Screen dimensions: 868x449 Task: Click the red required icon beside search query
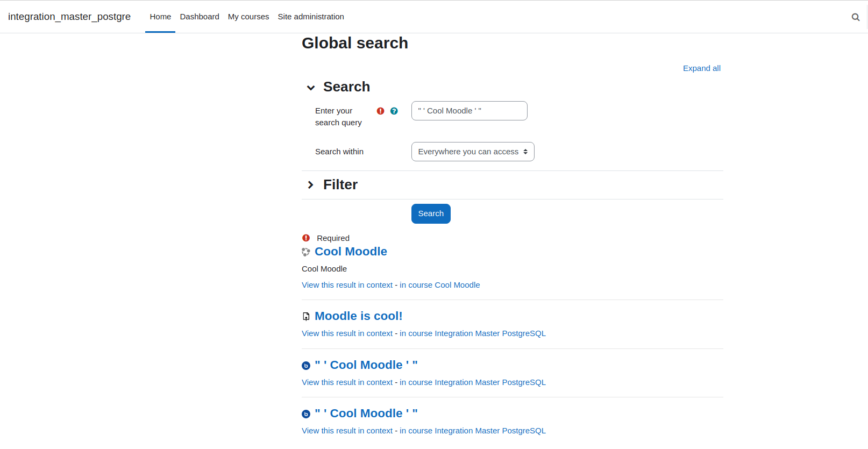coord(381,111)
